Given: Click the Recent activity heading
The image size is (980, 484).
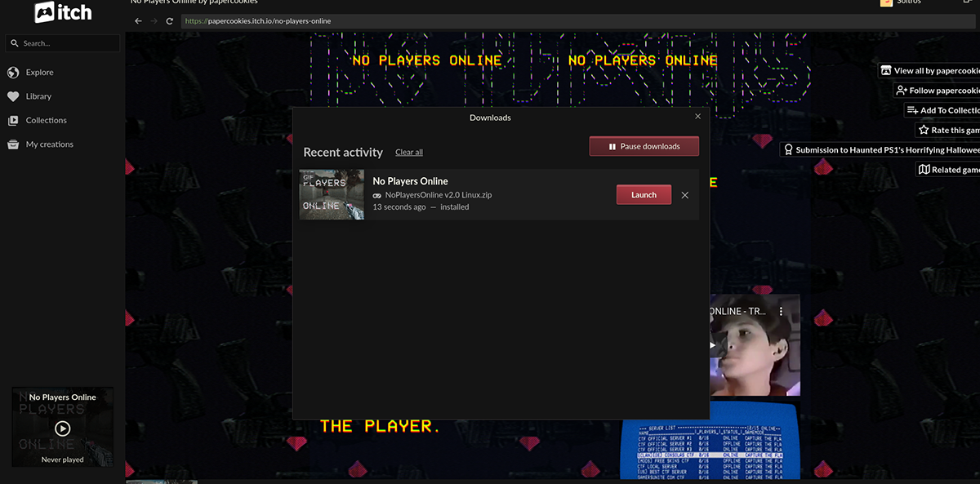Looking at the screenshot, I should point(343,153).
